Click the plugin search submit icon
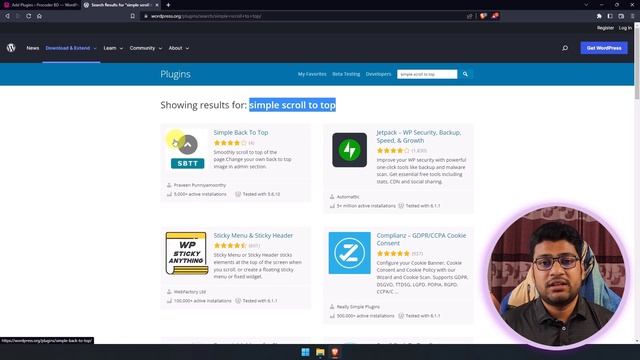 [x=465, y=74]
